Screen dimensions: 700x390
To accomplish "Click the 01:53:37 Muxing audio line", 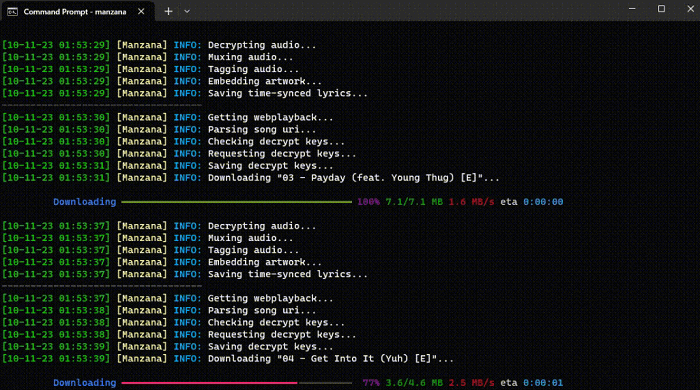I will [148, 238].
